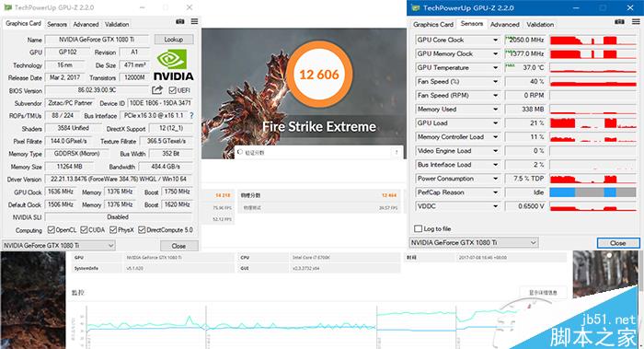Screen dimensions: 644x349
Task: Open the GPU Memory Clock sensor dropdown
Action: (x=495, y=53)
